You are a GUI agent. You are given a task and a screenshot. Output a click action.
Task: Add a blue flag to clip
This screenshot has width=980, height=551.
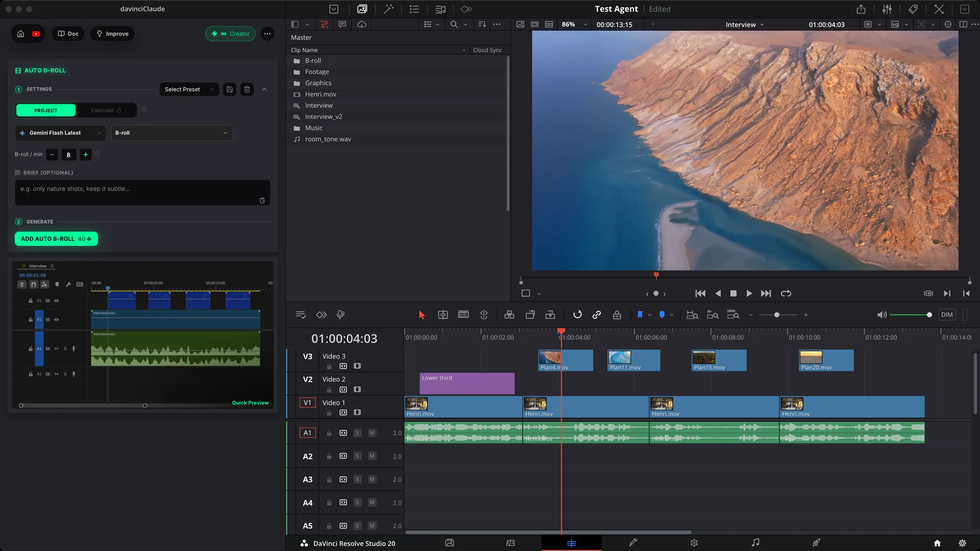pyautogui.click(x=640, y=315)
